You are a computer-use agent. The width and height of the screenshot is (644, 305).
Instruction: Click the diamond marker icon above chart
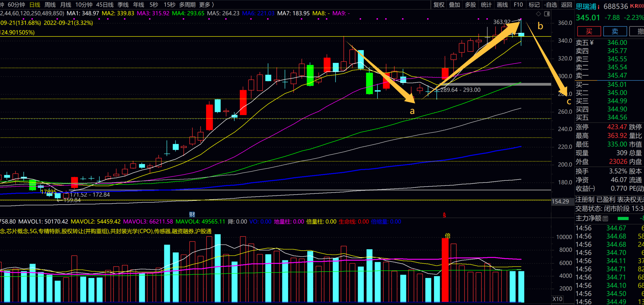pos(539,14)
